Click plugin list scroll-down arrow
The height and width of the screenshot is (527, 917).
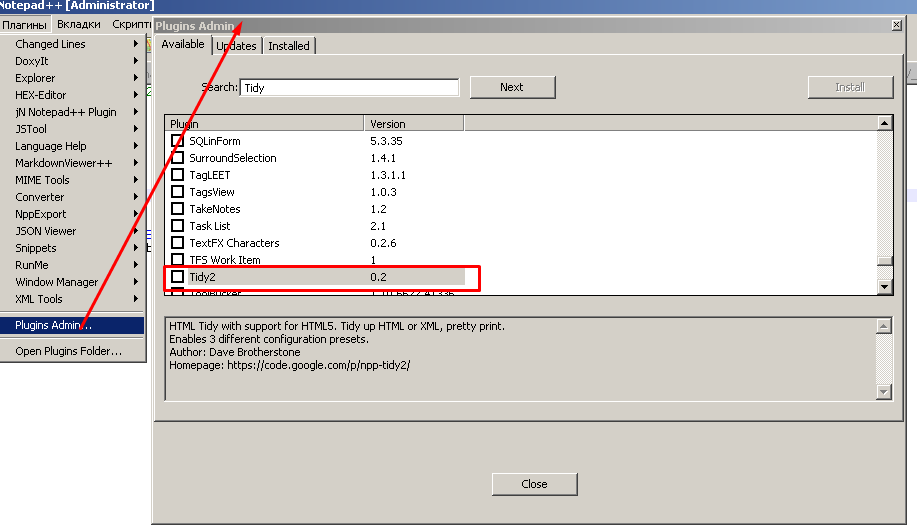coord(884,287)
